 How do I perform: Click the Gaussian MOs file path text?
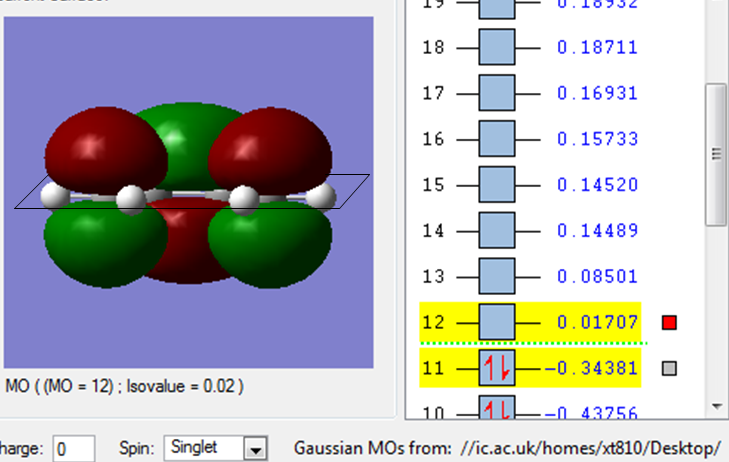pos(590,449)
